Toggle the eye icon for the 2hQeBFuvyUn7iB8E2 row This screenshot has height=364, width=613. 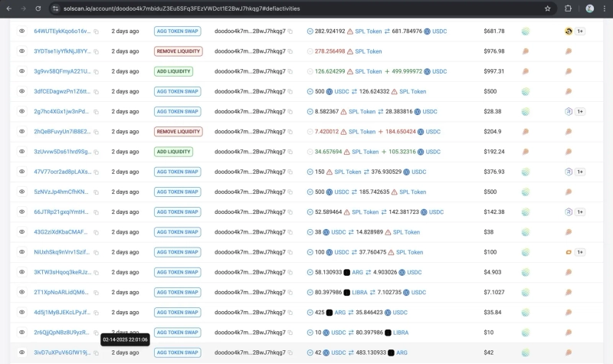(x=21, y=131)
